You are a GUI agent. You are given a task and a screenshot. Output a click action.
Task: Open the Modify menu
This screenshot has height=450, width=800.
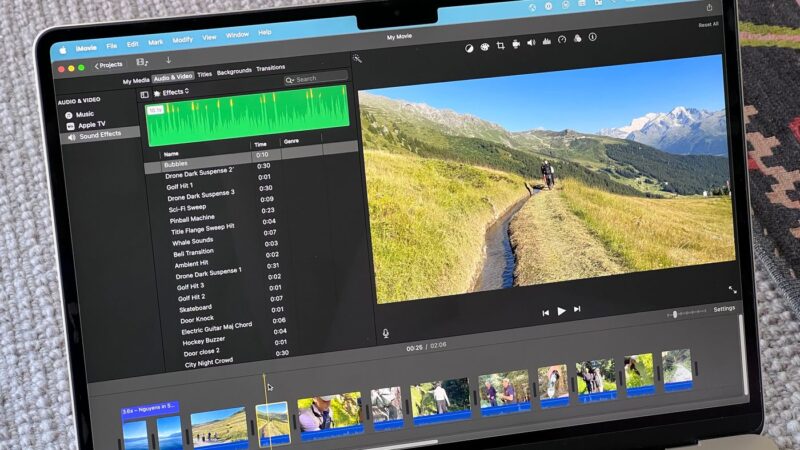[183, 39]
